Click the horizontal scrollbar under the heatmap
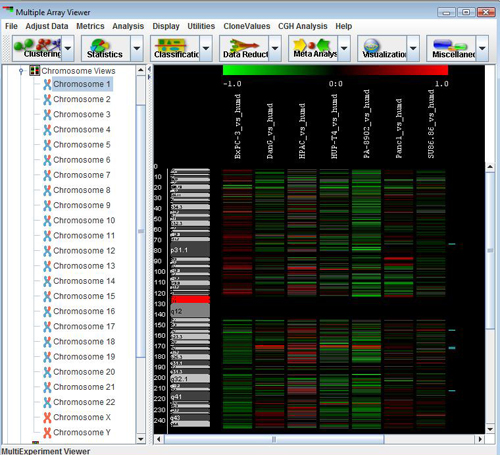The image size is (500, 455). (274, 439)
